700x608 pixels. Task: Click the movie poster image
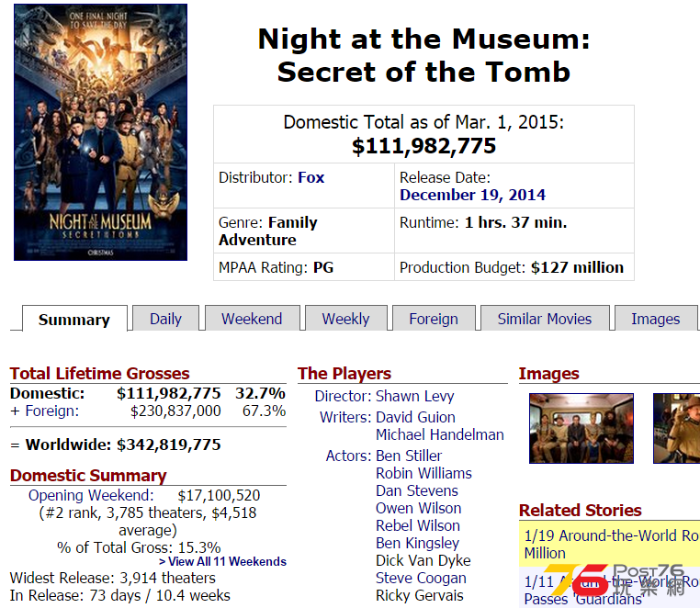tap(100, 132)
